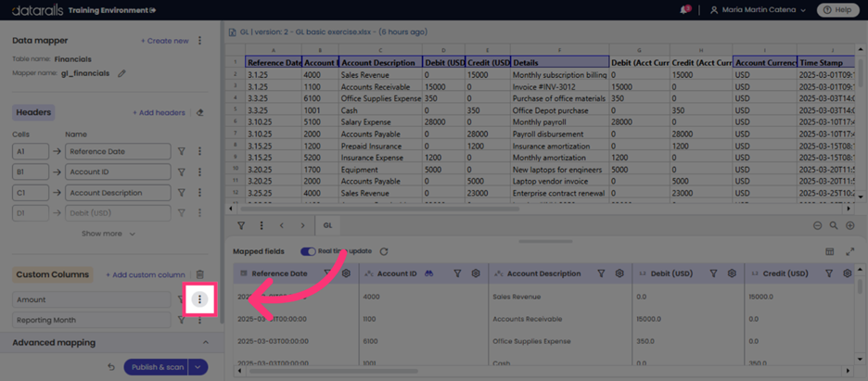Open the Amount column options menu
This screenshot has width=868, height=381.
click(199, 299)
